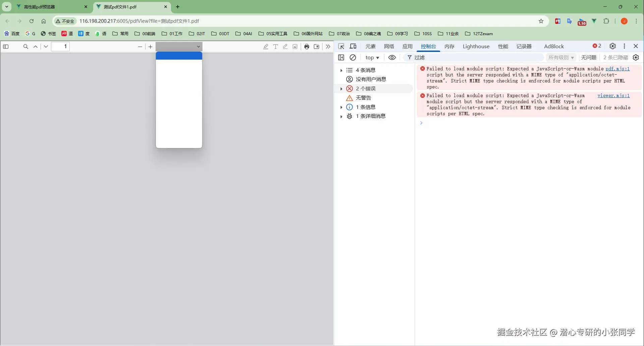Open the 所有级别 log level dropdown
Screen dimensions: 644x346
(561, 58)
